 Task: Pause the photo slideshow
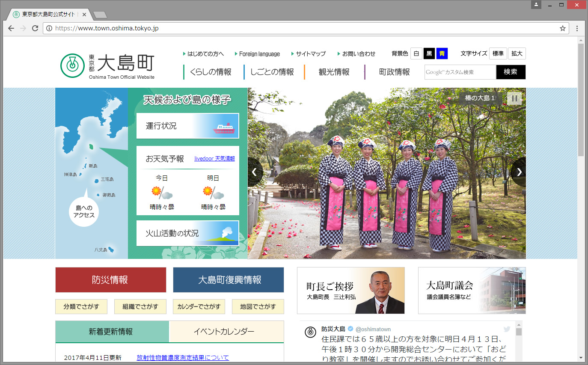point(514,98)
